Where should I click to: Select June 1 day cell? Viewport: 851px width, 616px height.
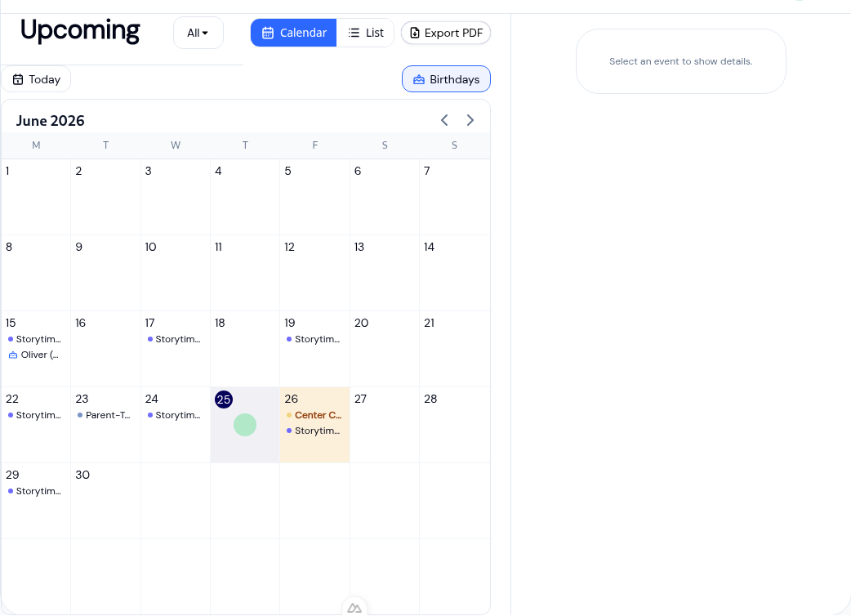click(x=36, y=197)
